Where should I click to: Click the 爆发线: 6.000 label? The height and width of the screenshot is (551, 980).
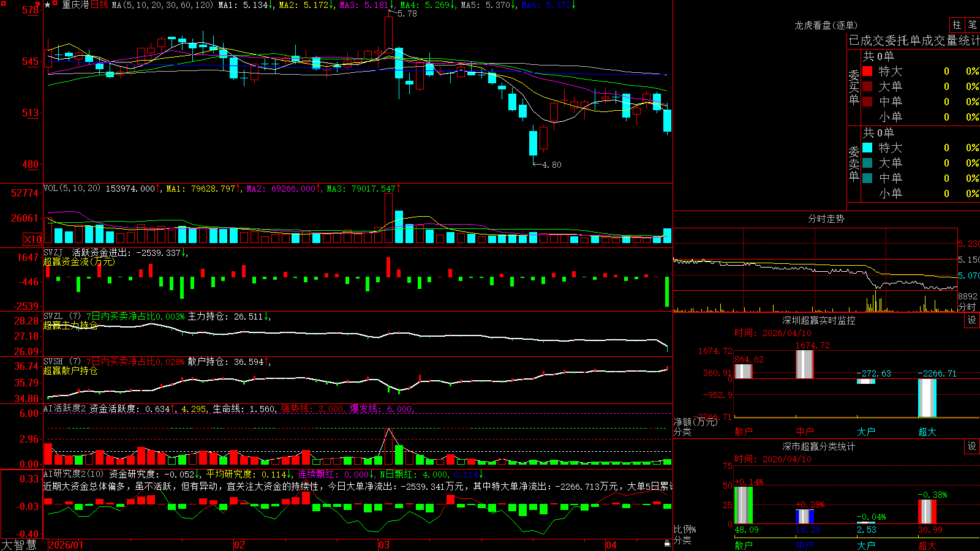pyautogui.click(x=381, y=408)
